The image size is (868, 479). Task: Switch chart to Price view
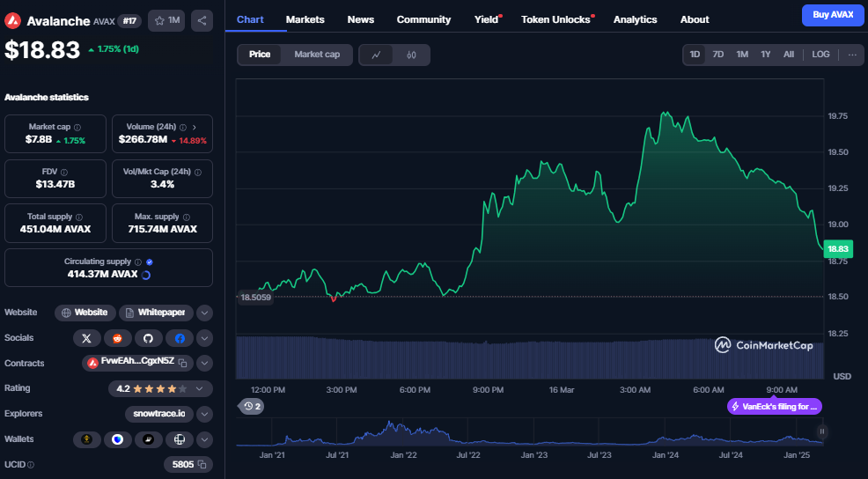pyautogui.click(x=260, y=55)
